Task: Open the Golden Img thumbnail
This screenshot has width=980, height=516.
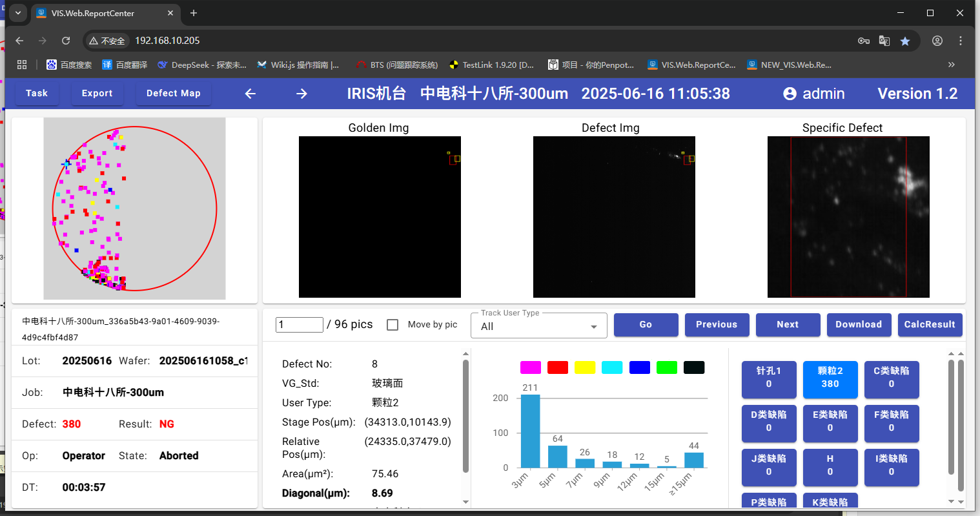Action: [380, 217]
